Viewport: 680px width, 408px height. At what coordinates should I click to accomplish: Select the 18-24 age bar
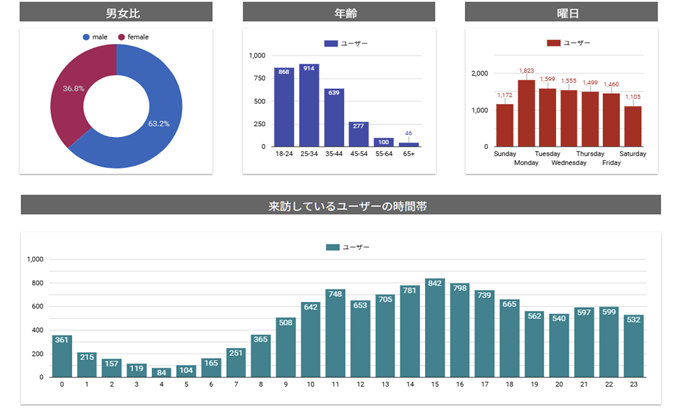(284, 108)
